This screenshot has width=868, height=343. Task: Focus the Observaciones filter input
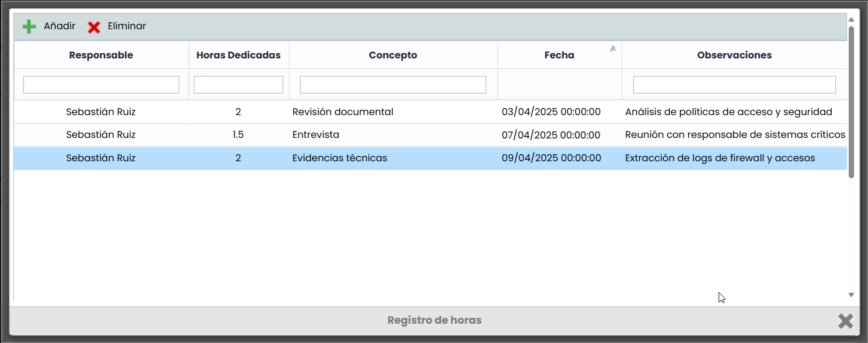click(x=734, y=85)
